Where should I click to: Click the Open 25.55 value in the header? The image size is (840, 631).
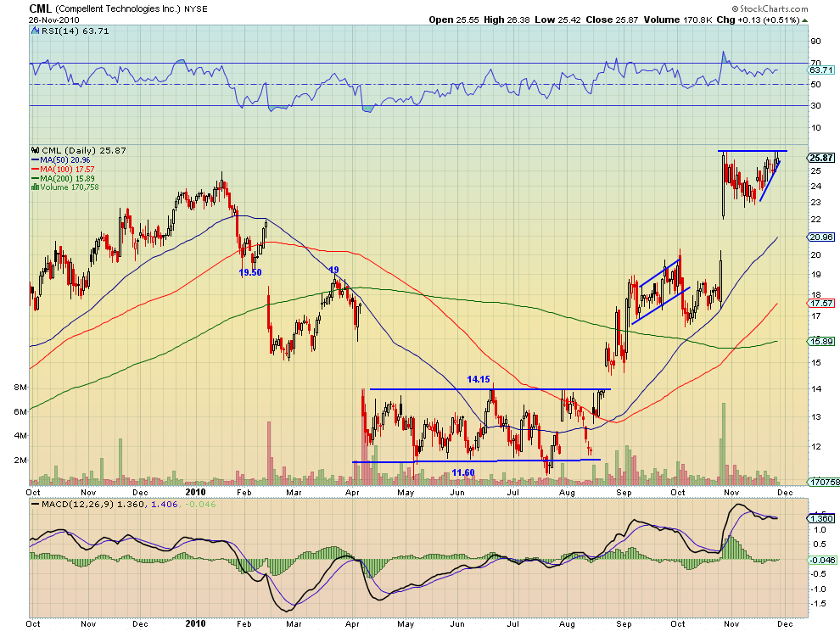454,20
